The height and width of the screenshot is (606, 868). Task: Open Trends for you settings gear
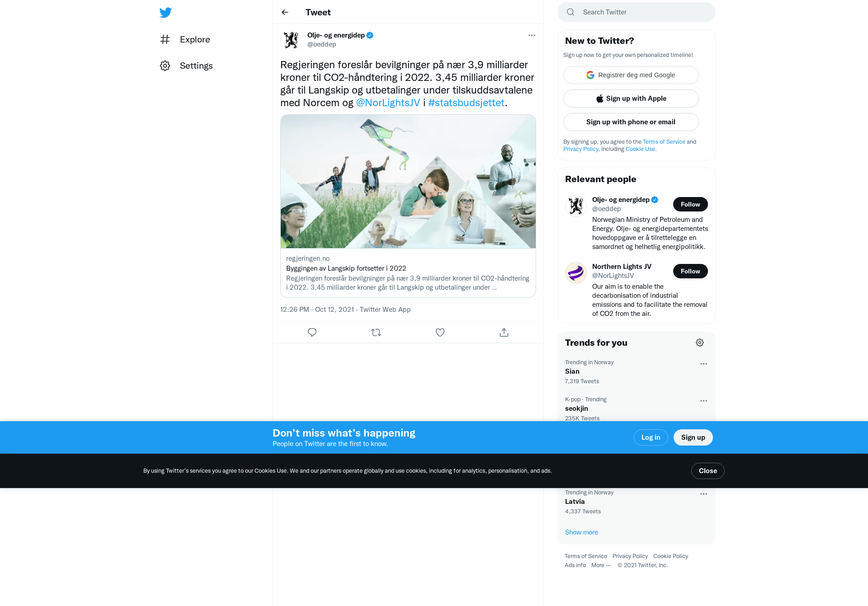pyautogui.click(x=700, y=343)
